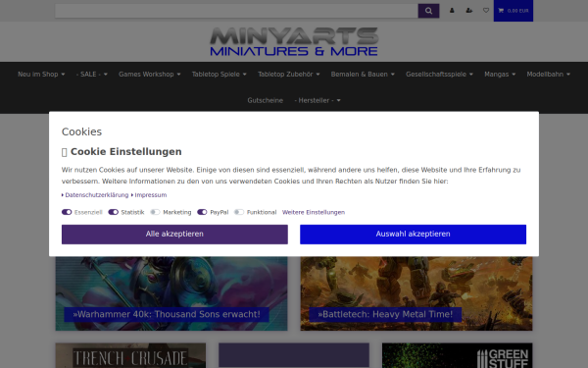Open the Trench Crusade banner
This screenshot has width=588, height=368.
pos(130,355)
